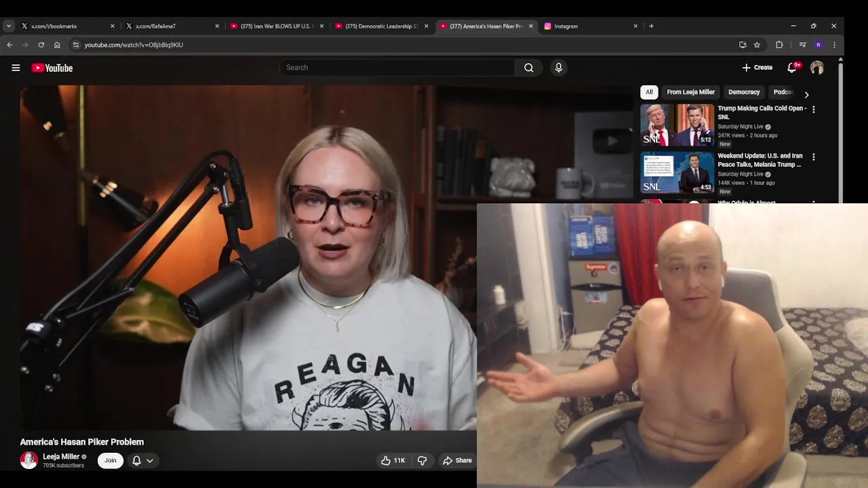Open Leeja Miller channel name link
This screenshot has width=868, height=488.
[61, 457]
